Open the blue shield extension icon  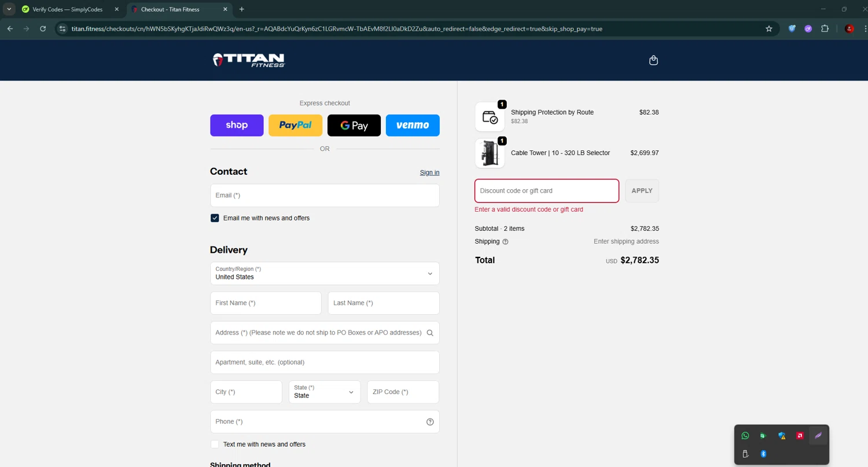tap(792, 28)
